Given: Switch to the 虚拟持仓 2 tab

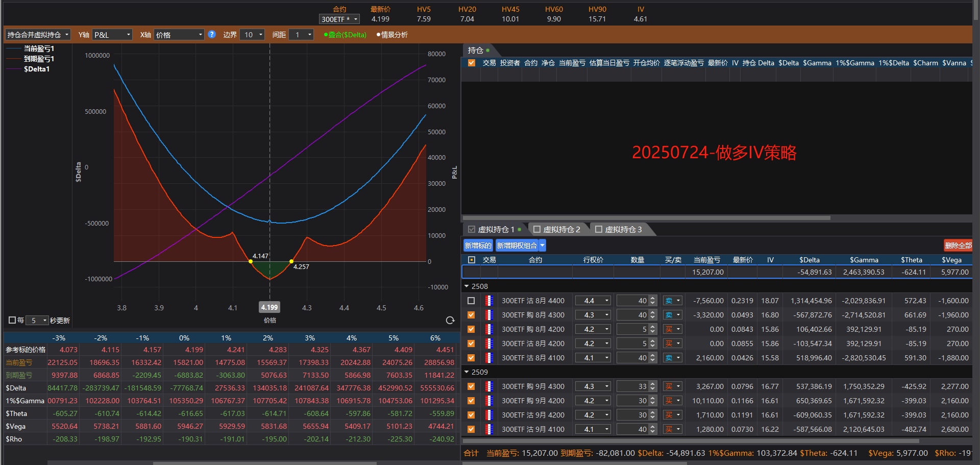Looking at the screenshot, I should [x=557, y=230].
